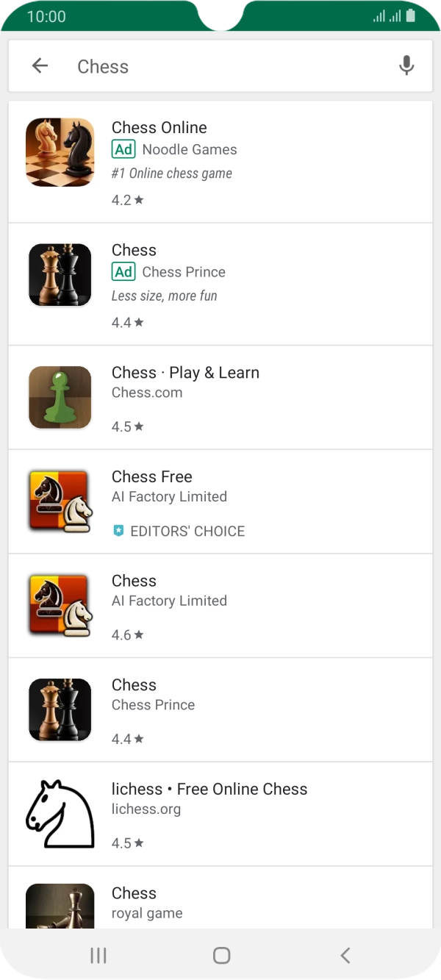Tap the Ad label next to Chess Prince
The width and height of the screenshot is (441, 980).
123,272
